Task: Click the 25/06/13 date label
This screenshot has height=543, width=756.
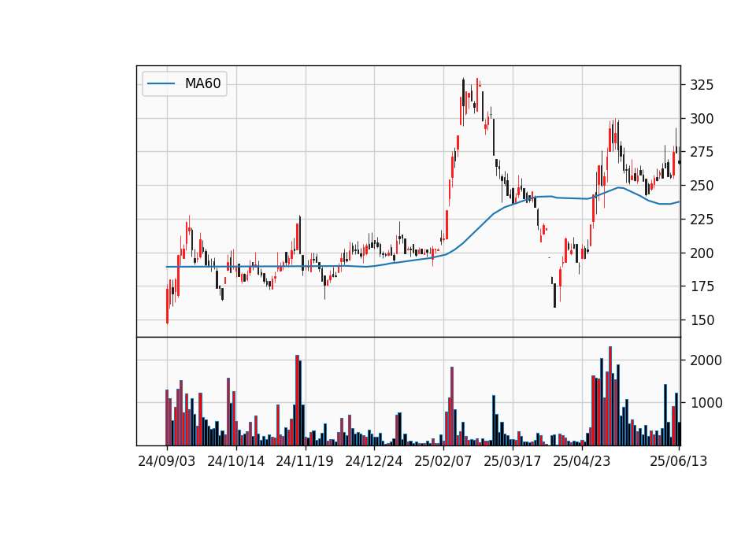Action: 678,462
